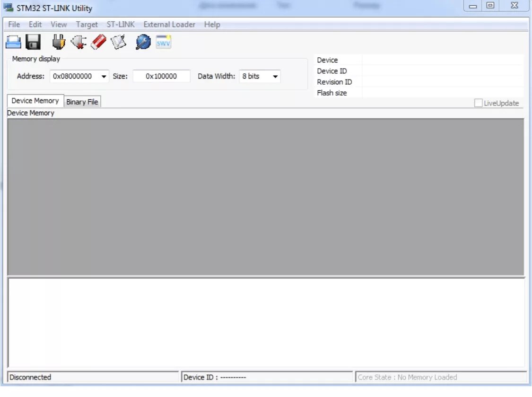This screenshot has height=397, width=532.
Task: Click inside the white log output pane
Action: (x=266, y=323)
